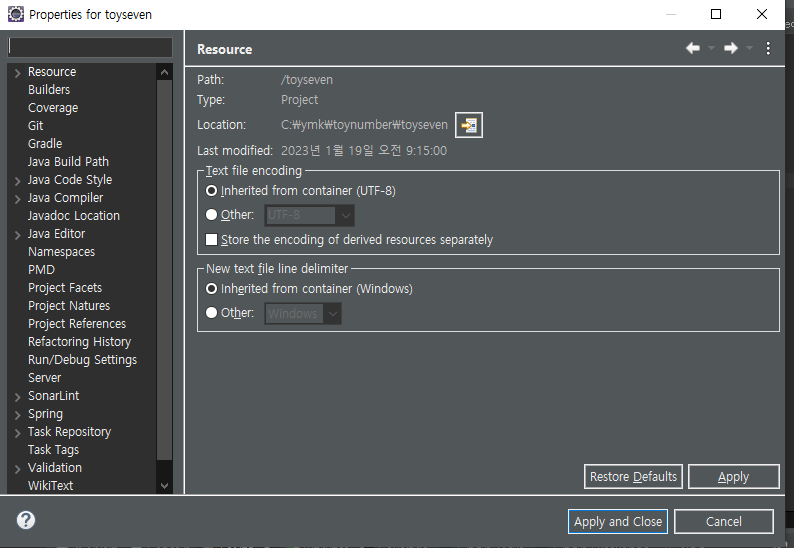Expand the Spring node
794x548 pixels.
[x=17, y=415]
